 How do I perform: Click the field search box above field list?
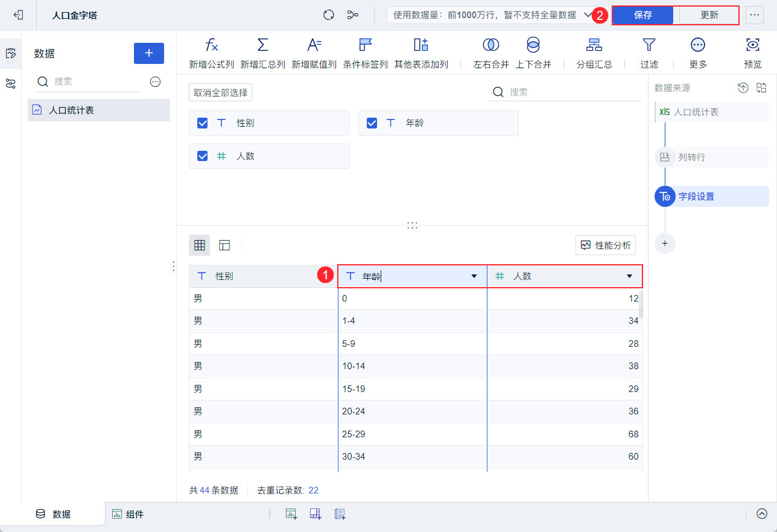pyautogui.click(x=564, y=92)
